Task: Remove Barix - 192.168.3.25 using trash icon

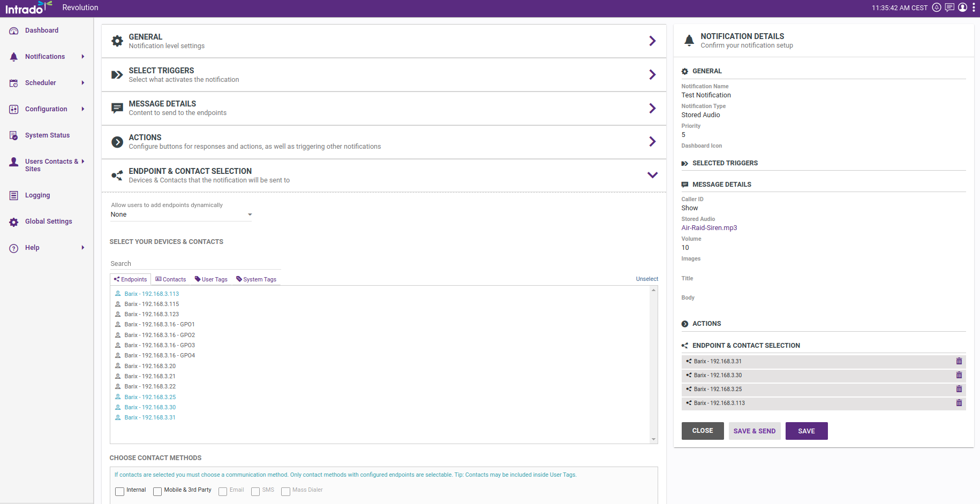Action: (959, 389)
